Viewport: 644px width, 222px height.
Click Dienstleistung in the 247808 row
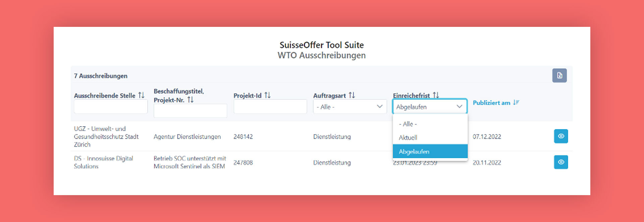click(x=332, y=163)
